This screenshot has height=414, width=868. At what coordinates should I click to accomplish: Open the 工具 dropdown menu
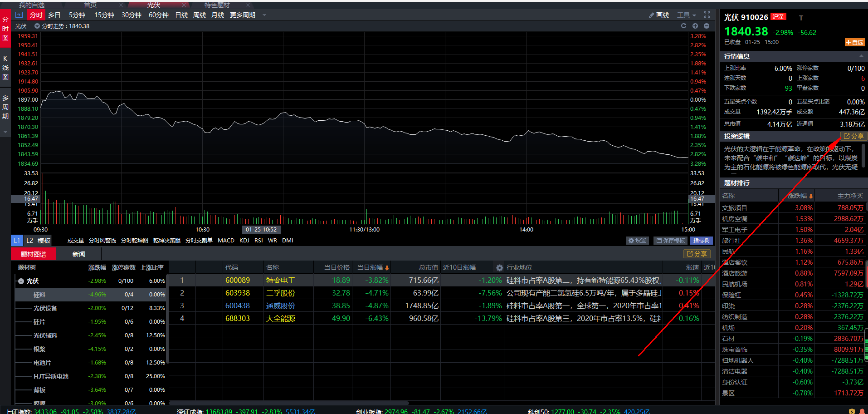(x=687, y=15)
